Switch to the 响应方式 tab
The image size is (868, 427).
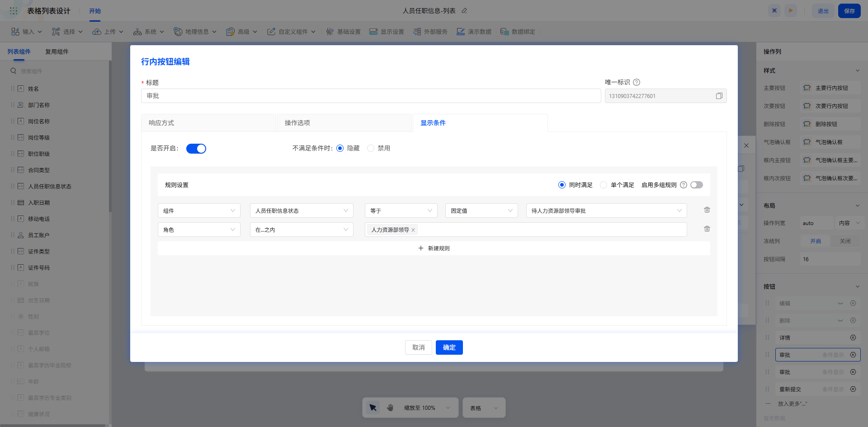click(x=208, y=123)
